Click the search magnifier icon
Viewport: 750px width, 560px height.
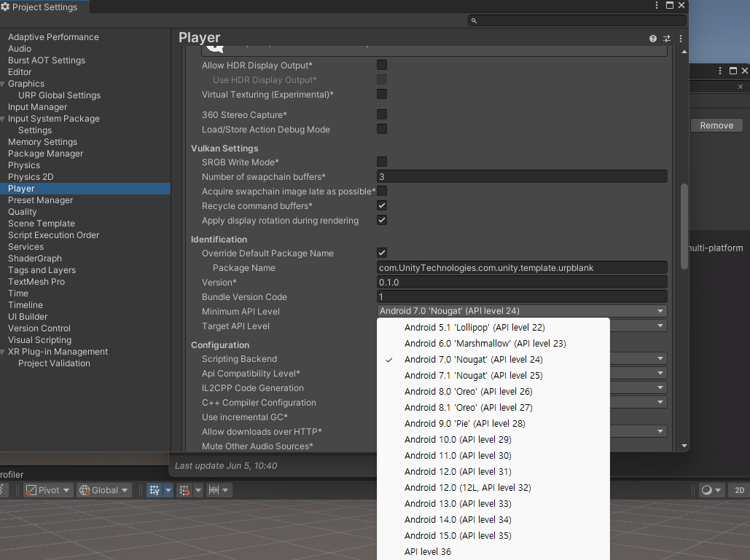474,20
